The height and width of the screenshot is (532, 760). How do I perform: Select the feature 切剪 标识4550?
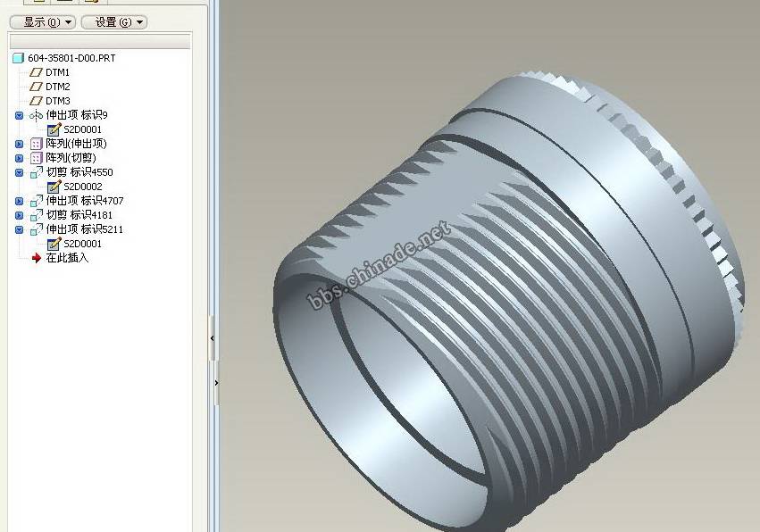tap(79, 172)
